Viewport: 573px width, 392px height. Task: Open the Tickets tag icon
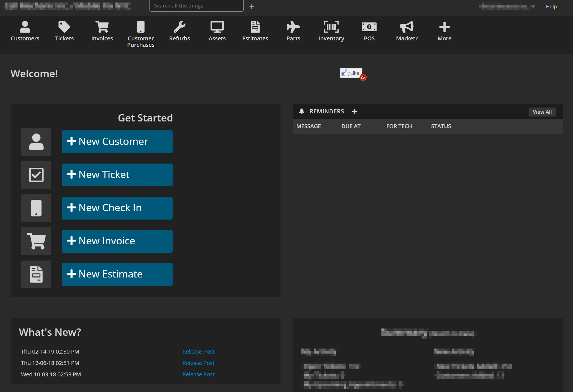point(64,27)
